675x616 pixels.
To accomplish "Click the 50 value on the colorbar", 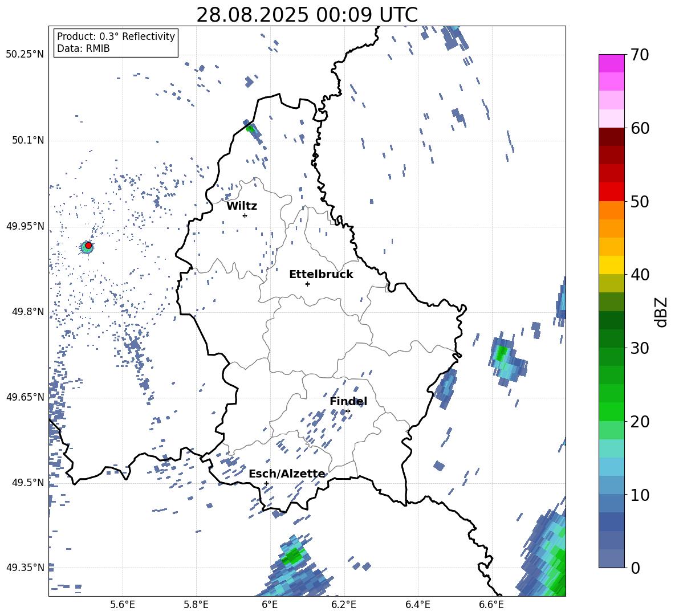I will (640, 201).
